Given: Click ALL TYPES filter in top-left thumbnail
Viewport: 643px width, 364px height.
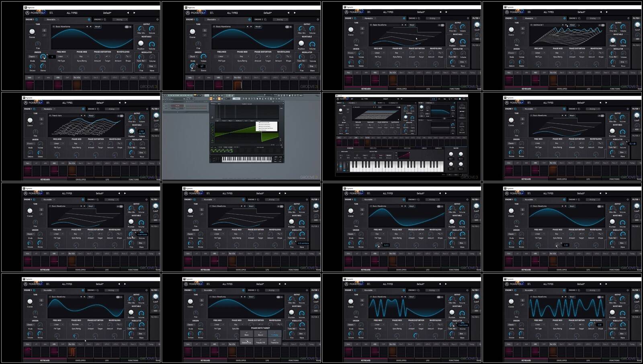Looking at the screenshot, I should click(x=72, y=13).
